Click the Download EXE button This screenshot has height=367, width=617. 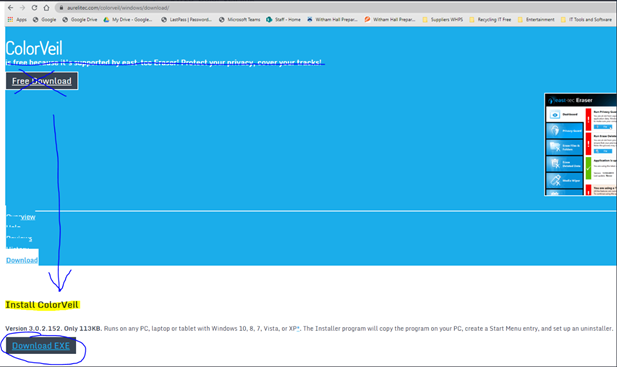pyautogui.click(x=41, y=346)
